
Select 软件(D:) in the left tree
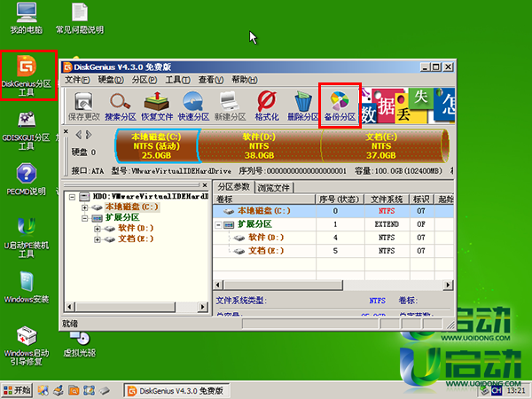pos(136,228)
